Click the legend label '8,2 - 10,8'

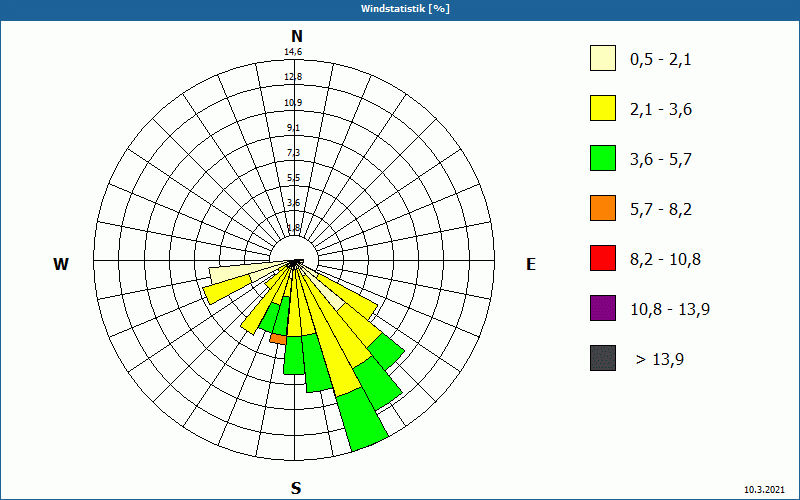pos(665,260)
